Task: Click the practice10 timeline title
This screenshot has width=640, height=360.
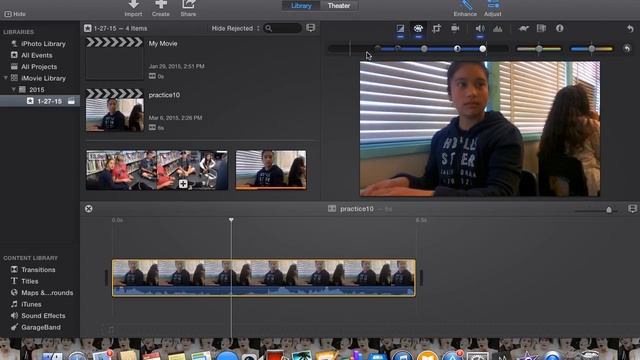Action: coord(357,209)
